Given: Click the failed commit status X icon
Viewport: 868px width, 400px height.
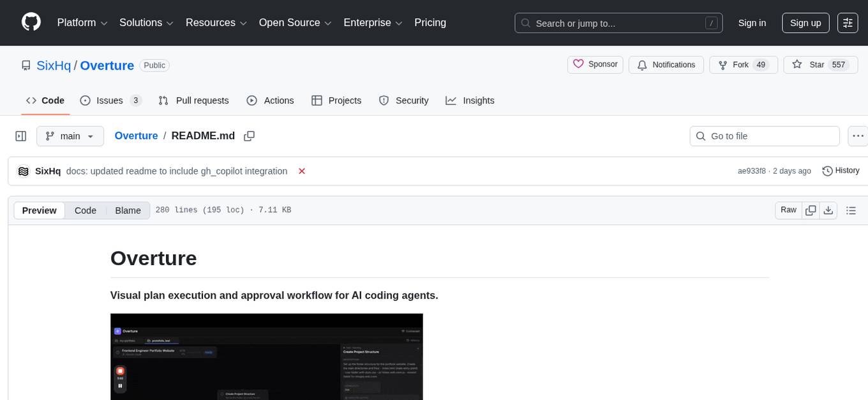Looking at the screenshot, I should tap(302, 171).
